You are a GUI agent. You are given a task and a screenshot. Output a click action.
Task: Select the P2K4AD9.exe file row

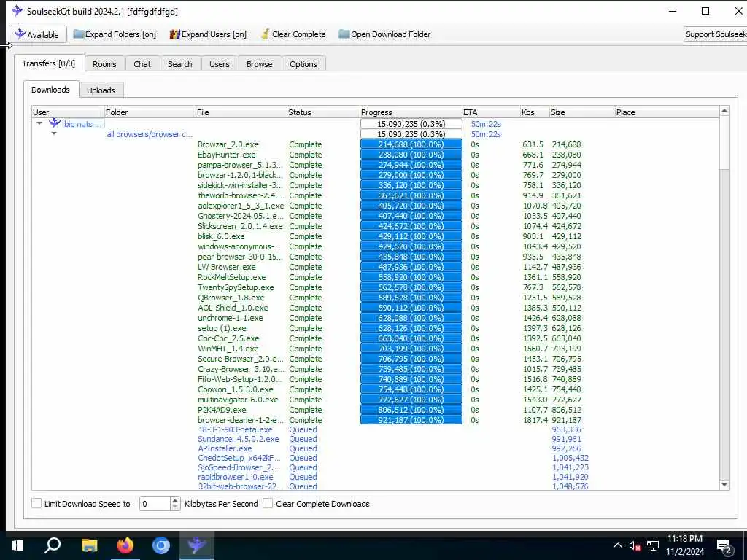(222, 410)
